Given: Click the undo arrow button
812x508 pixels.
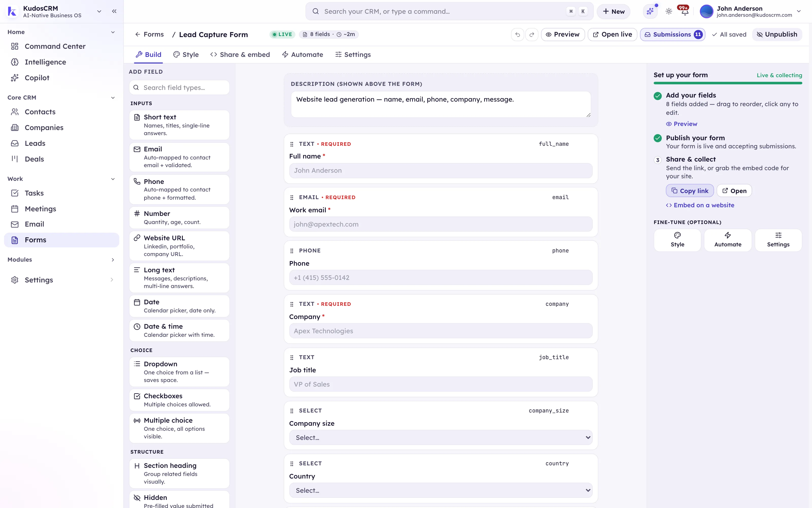Looking at the screenshot, I should point(517,35).
